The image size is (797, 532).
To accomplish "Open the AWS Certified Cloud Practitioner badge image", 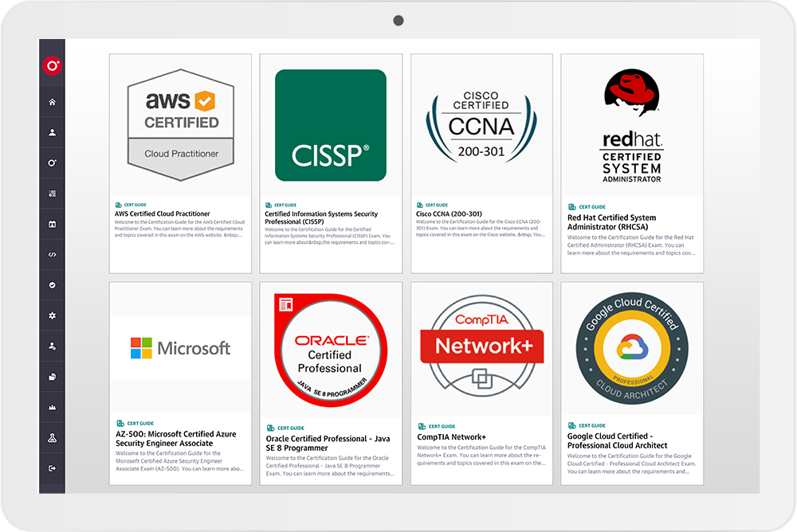I will (180, 125).
